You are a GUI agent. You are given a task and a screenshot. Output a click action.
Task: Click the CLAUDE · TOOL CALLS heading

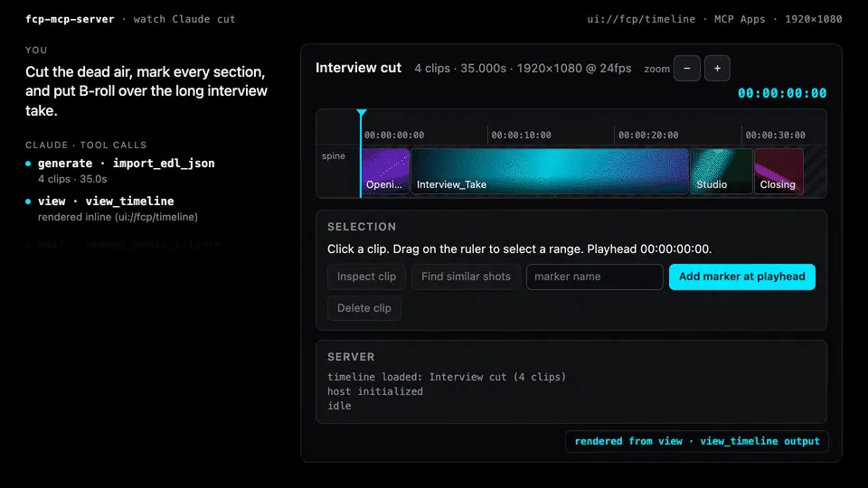86,145
